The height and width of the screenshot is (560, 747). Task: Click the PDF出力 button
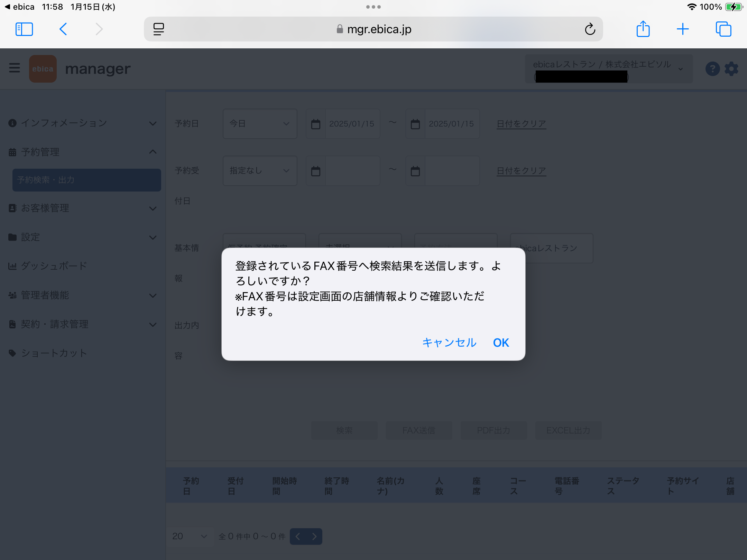(494, 430)
